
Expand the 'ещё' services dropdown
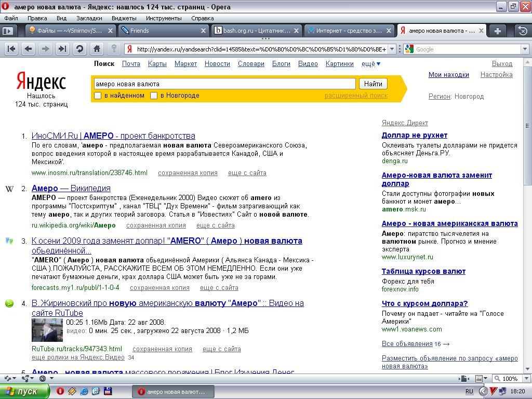[370, 64]
